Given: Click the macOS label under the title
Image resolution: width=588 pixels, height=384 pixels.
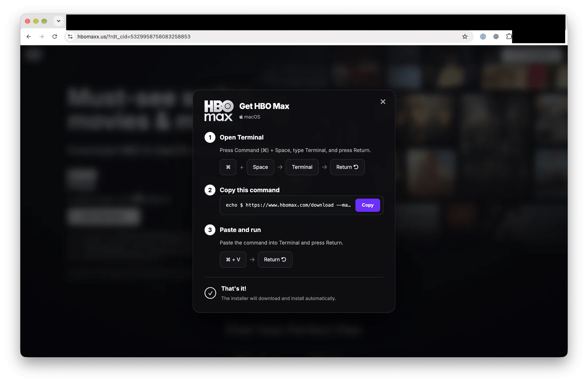Looking at the screenshot, I should pos(250,117).
